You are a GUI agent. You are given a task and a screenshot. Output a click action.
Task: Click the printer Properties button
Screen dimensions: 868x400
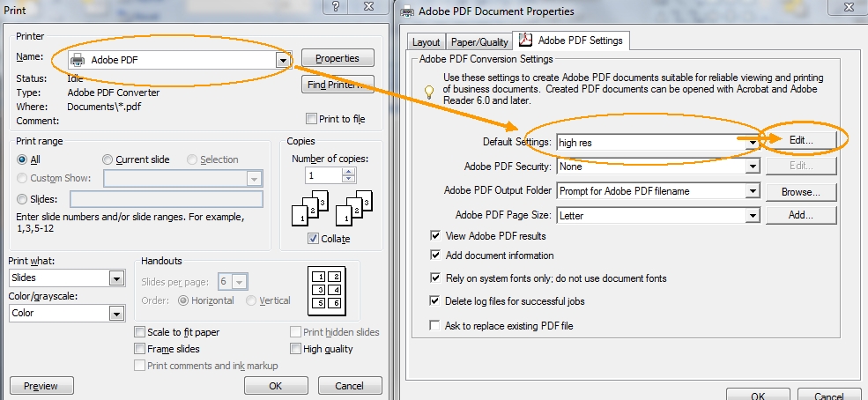tap(338, 58)
